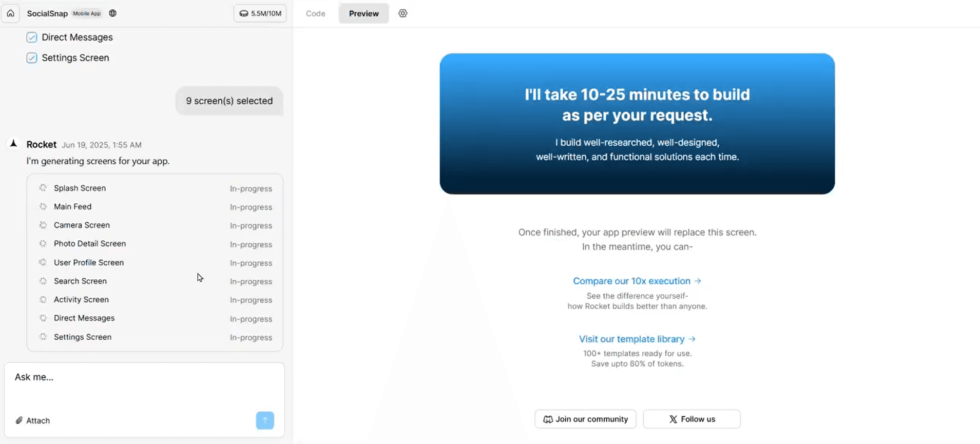Click In-progress status for Splash Screen

tap(251, 188)
